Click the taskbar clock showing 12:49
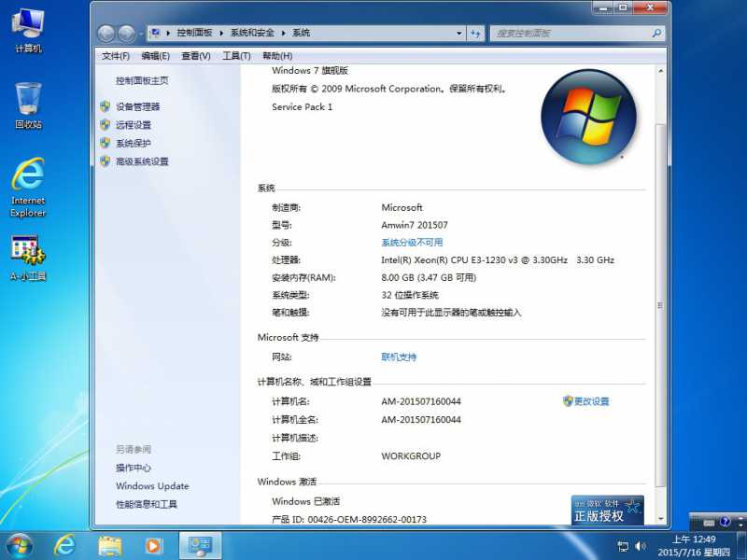The height and width of the screenshot is (560, 747). 694,546
